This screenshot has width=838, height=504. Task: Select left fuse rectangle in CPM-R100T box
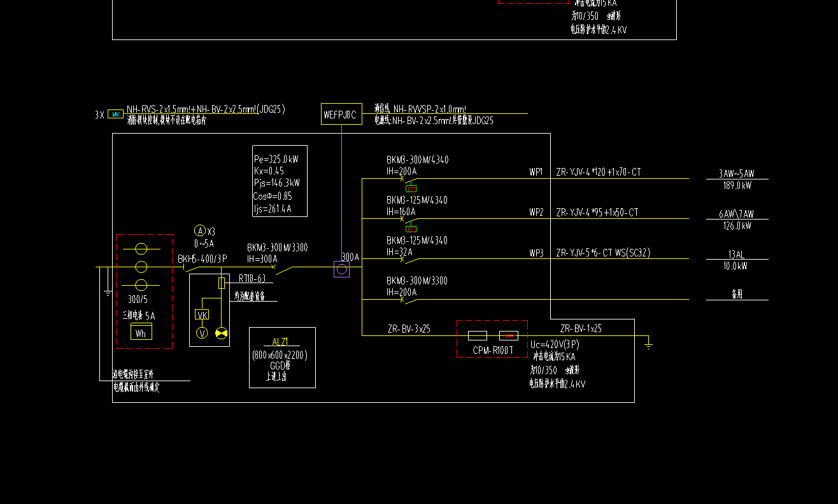(x=478, y=335)
